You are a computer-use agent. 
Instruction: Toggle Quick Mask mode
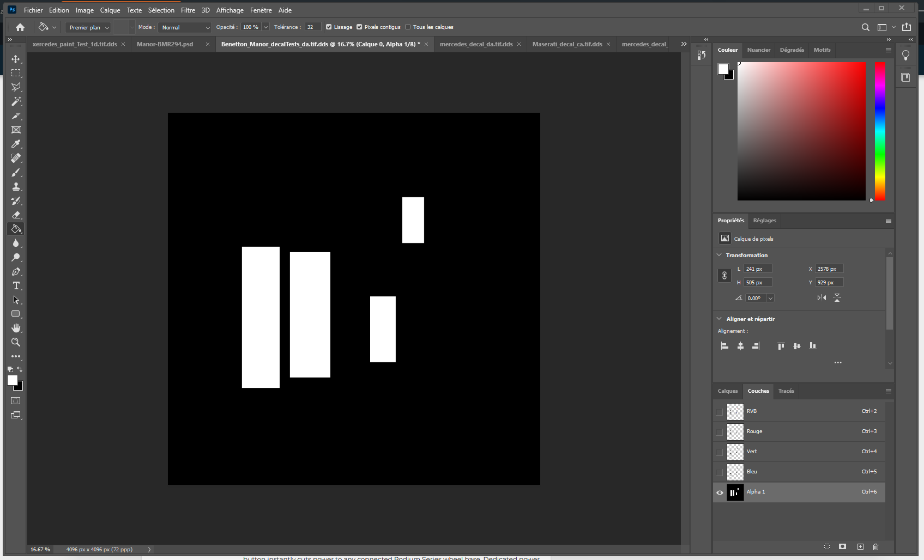tap(16, 401)
